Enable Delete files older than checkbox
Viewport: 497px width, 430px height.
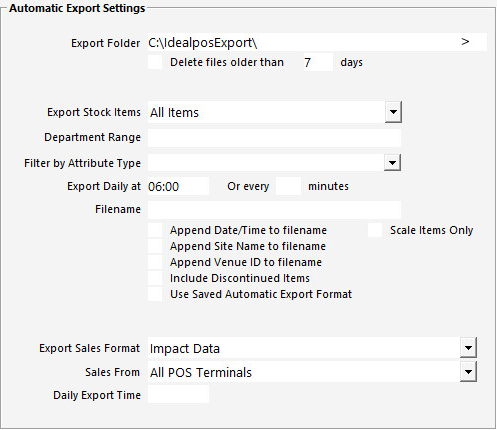coord(155,62)
